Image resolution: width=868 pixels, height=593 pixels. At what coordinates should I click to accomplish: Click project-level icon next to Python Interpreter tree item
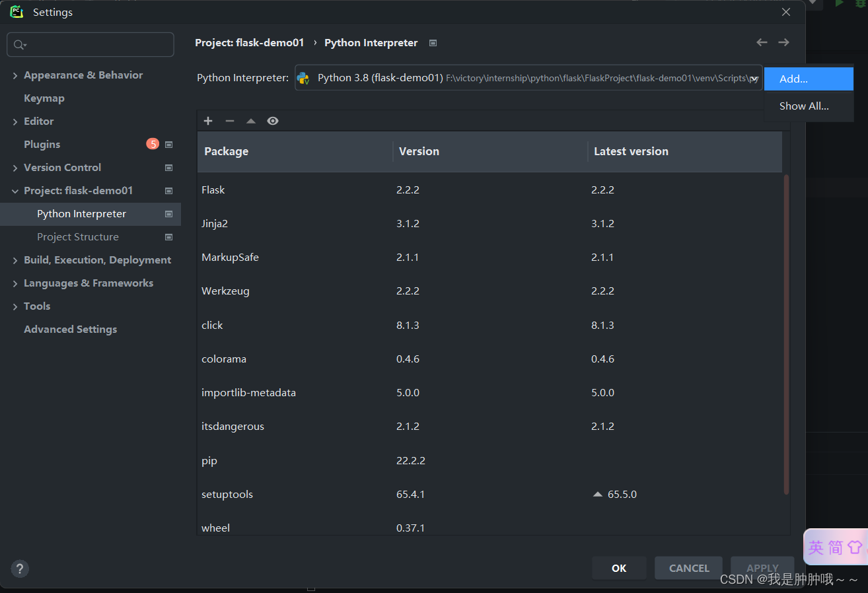(x=168, y=214)
